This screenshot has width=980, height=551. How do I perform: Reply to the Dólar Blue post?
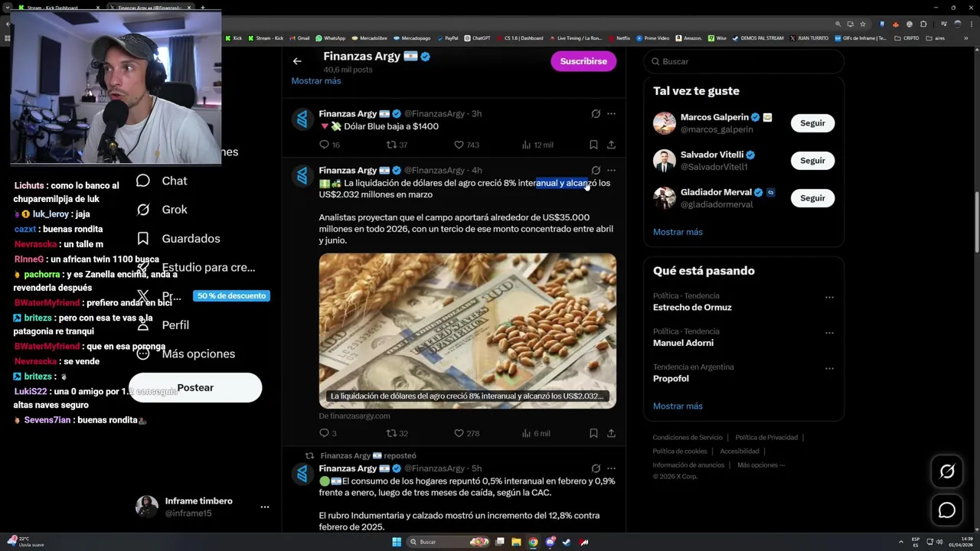[x=329, y=145]
